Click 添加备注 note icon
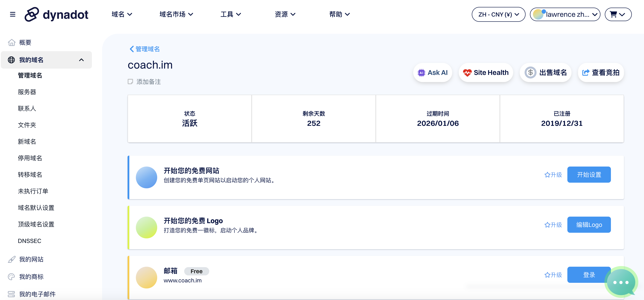The height and width of the screenshot is (300, 644). [130, 81]
